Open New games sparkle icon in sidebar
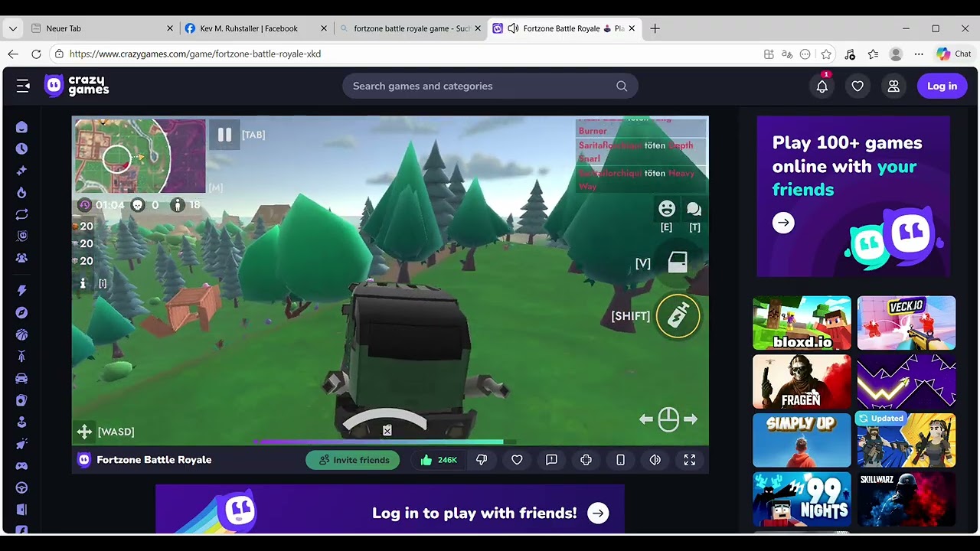The width and height of the screenshot is (980, 551). (x=21, y=171)
